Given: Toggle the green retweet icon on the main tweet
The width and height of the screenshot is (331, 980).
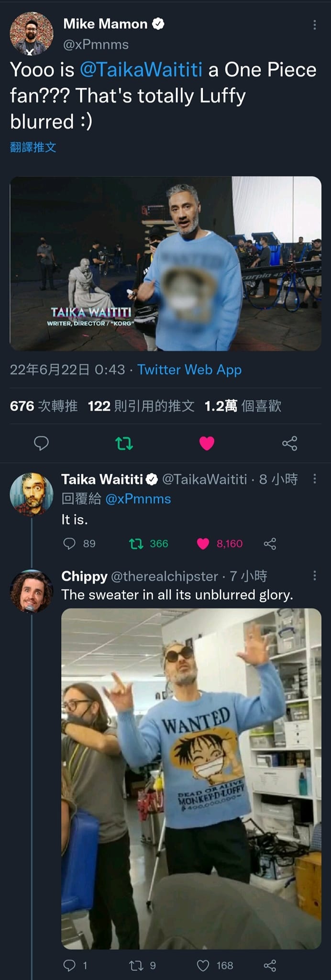Looking at the screenshot, I should tap(124, 444).
